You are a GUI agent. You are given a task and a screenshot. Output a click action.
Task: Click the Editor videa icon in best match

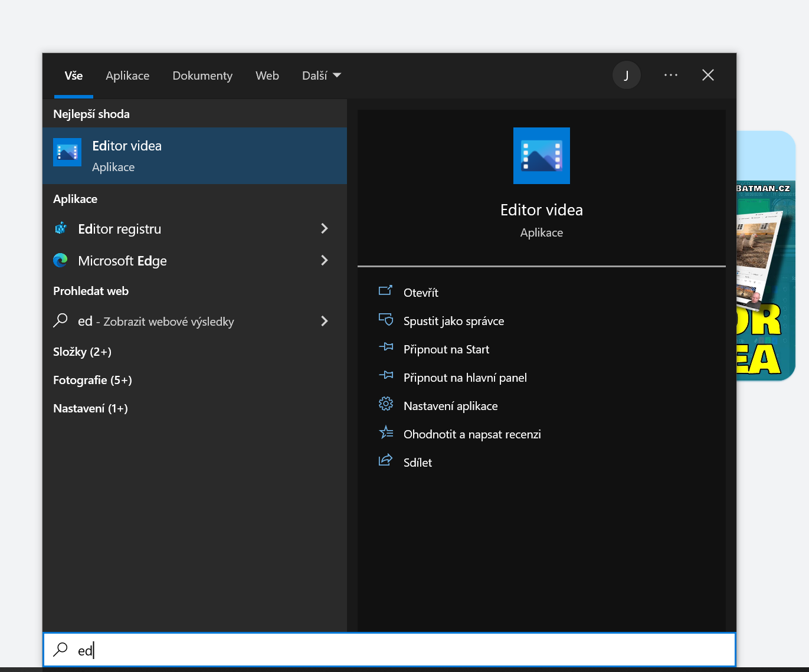tap(67, 152)
